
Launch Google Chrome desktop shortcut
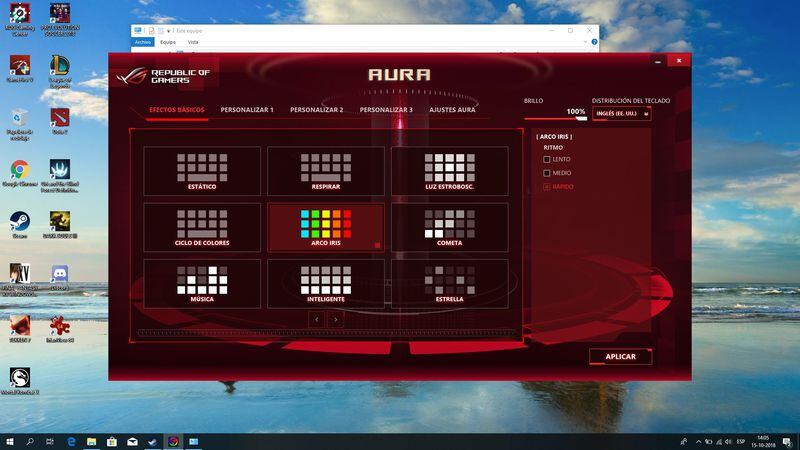[x=20, y=173]
